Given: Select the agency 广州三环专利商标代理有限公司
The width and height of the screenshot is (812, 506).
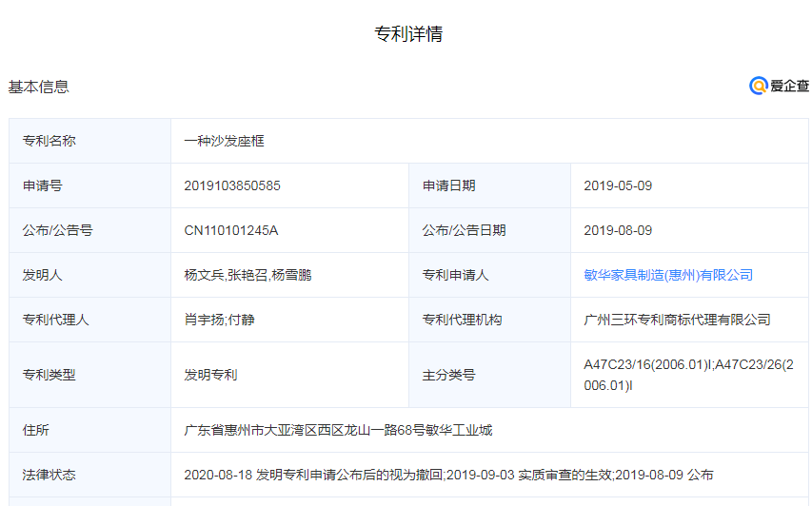Looking at the screenshot, I should 677,320.
